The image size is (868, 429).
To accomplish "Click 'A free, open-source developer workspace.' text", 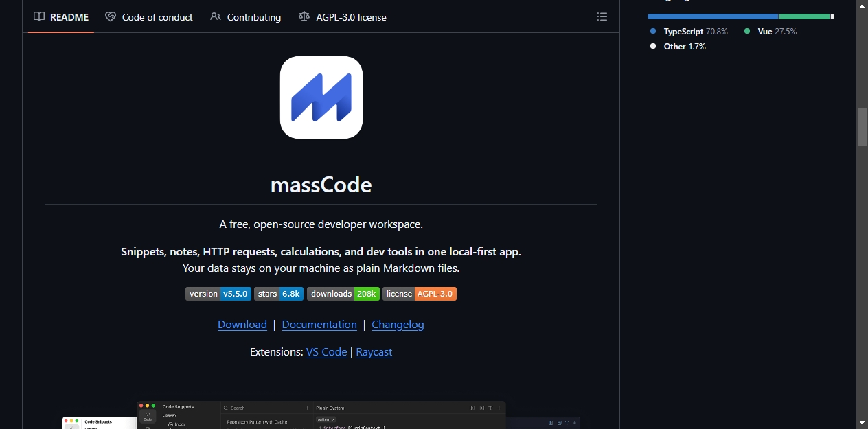I will [321, 224].
